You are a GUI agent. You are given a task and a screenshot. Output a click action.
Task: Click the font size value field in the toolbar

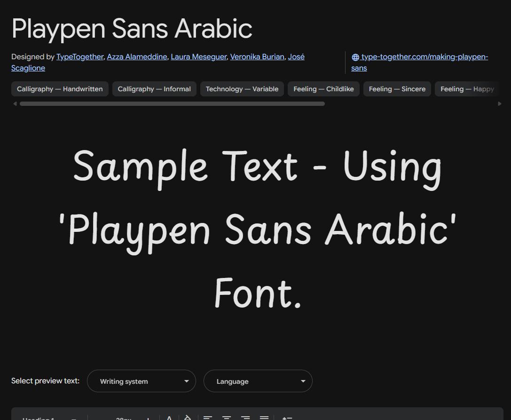pyautogui.click(x=124, y=418)
